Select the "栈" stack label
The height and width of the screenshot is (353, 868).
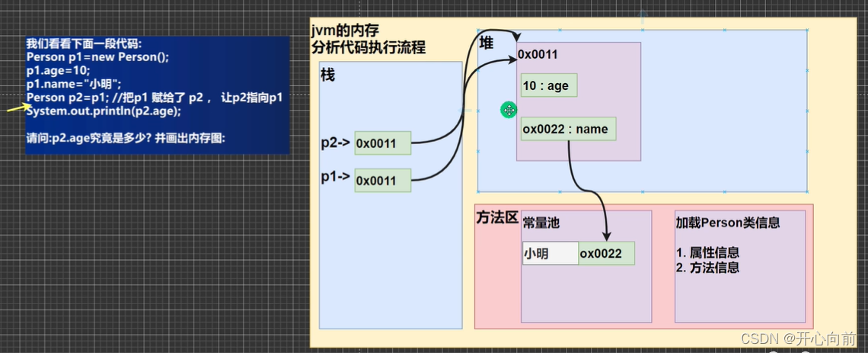pyautogui.click(x=327, y=75)
